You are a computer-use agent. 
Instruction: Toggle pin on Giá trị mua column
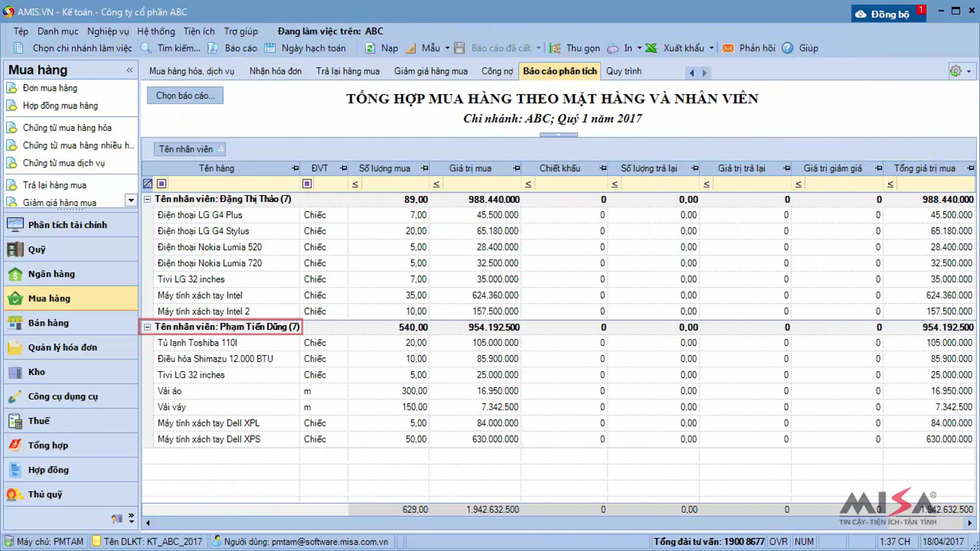click(x=517, y=168)
